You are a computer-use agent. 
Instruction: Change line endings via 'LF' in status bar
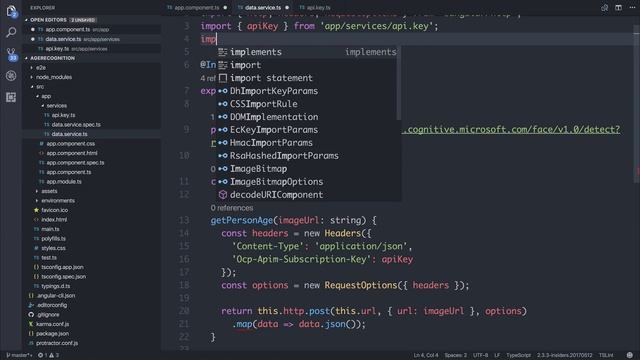[x=497, y=355]
